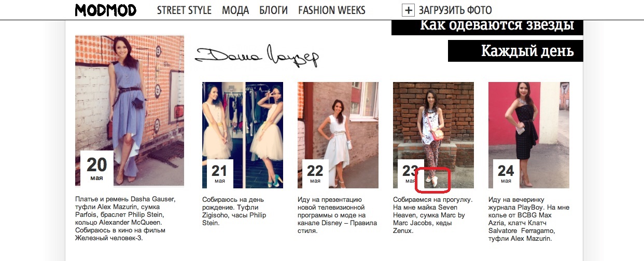Open the May 20 blue dress photo
The width and height of the screenshot is (644, 261).
coord(130,111)
